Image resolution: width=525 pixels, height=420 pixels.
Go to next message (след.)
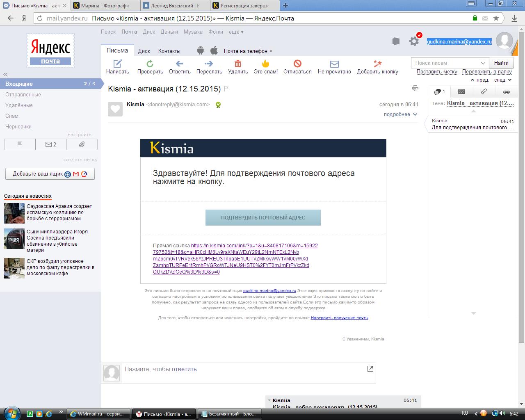click(503, 80)
